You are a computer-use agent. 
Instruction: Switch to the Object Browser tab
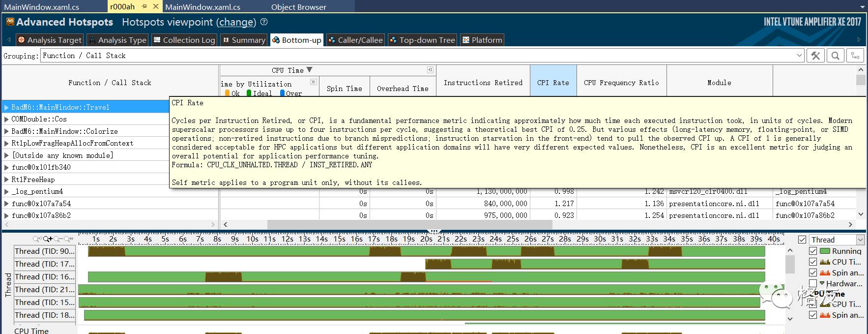tap(299, 7)
